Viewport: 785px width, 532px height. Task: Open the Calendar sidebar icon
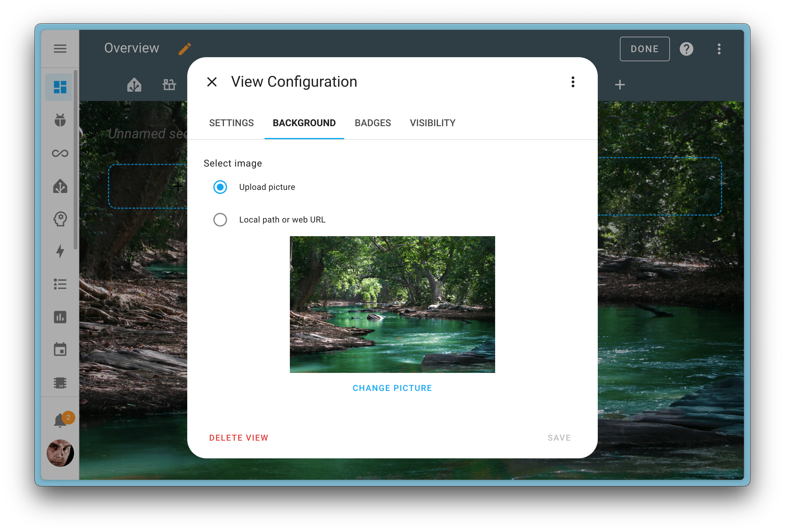tap(60, 350)
